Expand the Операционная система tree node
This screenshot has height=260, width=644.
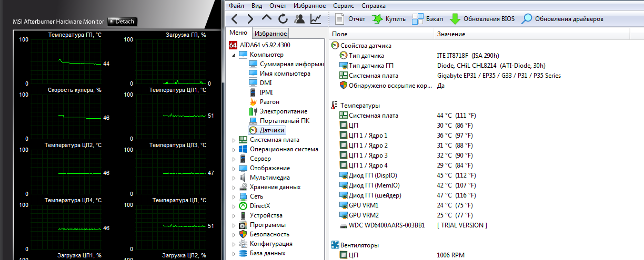pyautogui.click(x=234, y=149)
